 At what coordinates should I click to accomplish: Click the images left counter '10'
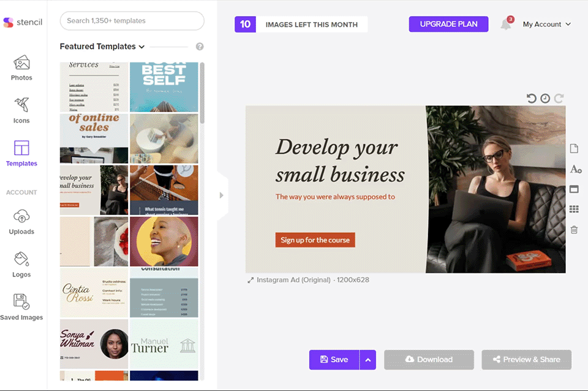245,25
